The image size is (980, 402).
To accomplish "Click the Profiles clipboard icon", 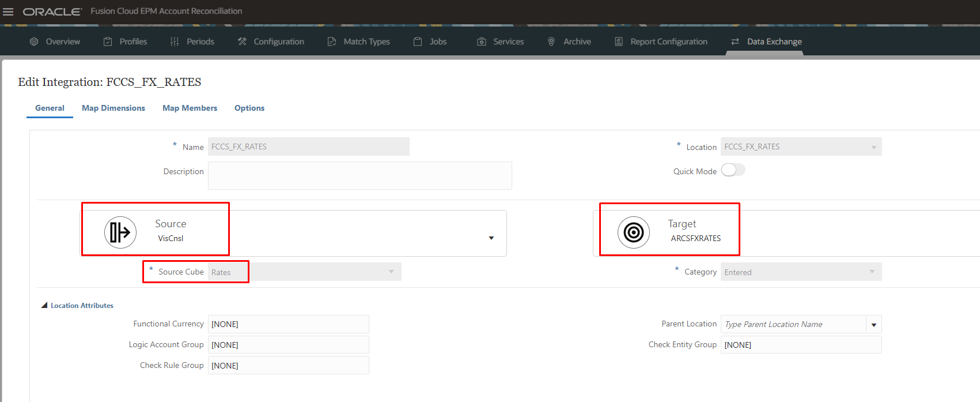I will [x=108, y=42].
